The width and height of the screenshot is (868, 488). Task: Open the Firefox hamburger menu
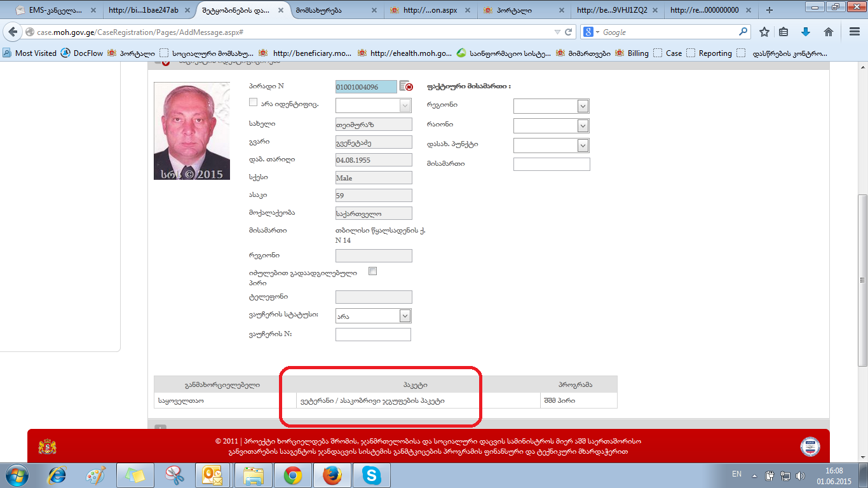(x=855, y=32)
